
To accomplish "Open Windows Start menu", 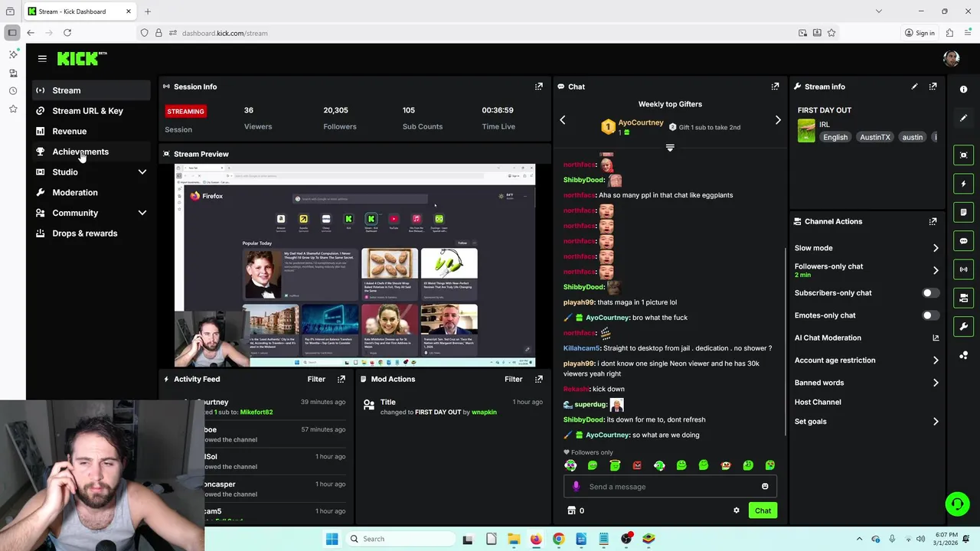I will pos(332,539).
